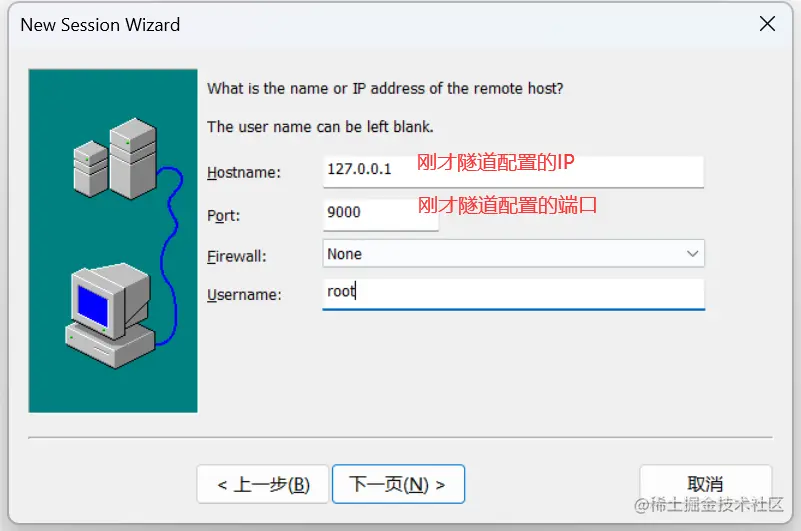Click the 'user name can be left blank' text
The image size is (801, 531).
(320, 127)
